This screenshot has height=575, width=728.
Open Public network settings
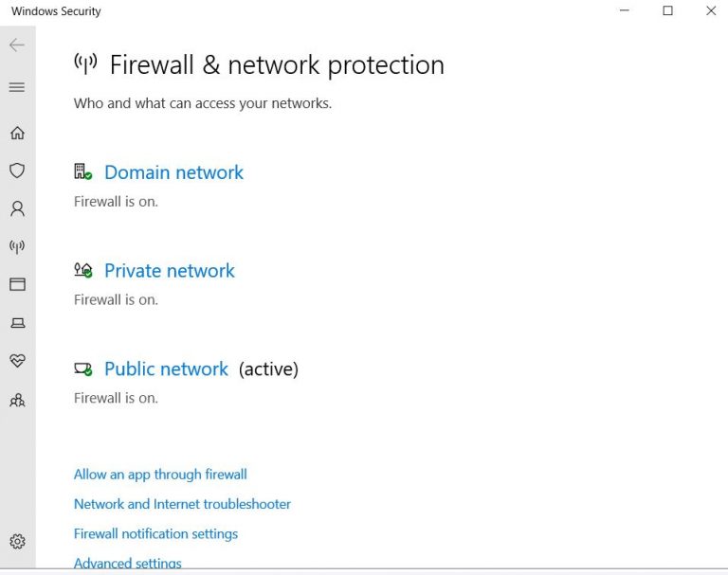pyautogui.click(x=166, y=369)
